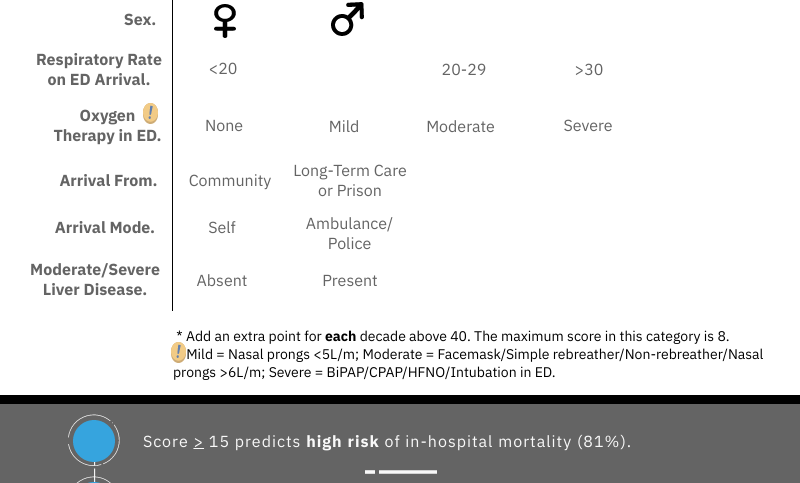Viewport: 800px width, 483px height.
Task: Choose respiratory rate over 30
Action: click(588, 70)
